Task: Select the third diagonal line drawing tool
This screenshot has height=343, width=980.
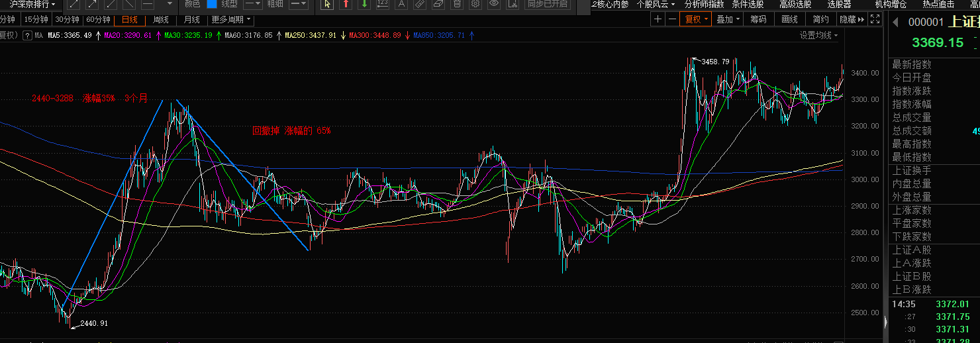Action: tap(110, 4)
